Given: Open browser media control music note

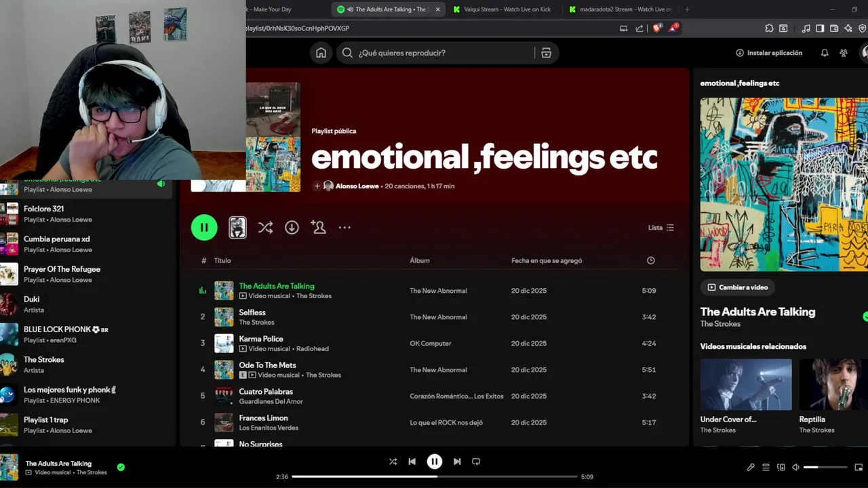Looking at the screenshot, I should (806, 28).
